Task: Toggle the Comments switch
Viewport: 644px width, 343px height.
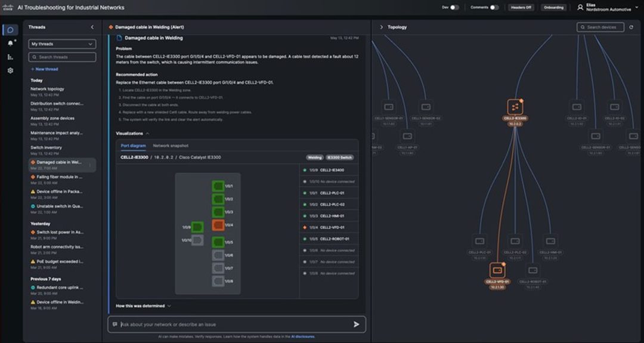Action: point(494,7)
